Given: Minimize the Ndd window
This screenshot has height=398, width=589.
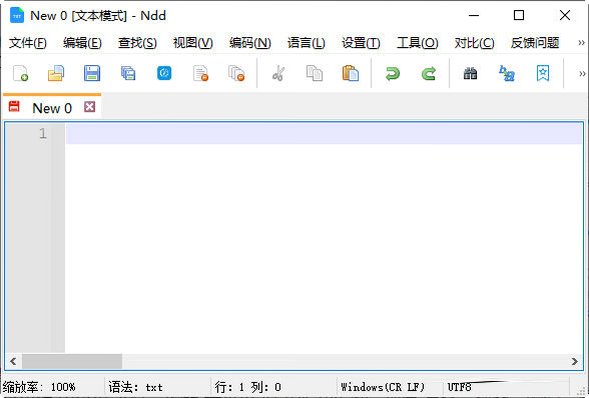Looking at the screenshot, I should pos(474,15).
